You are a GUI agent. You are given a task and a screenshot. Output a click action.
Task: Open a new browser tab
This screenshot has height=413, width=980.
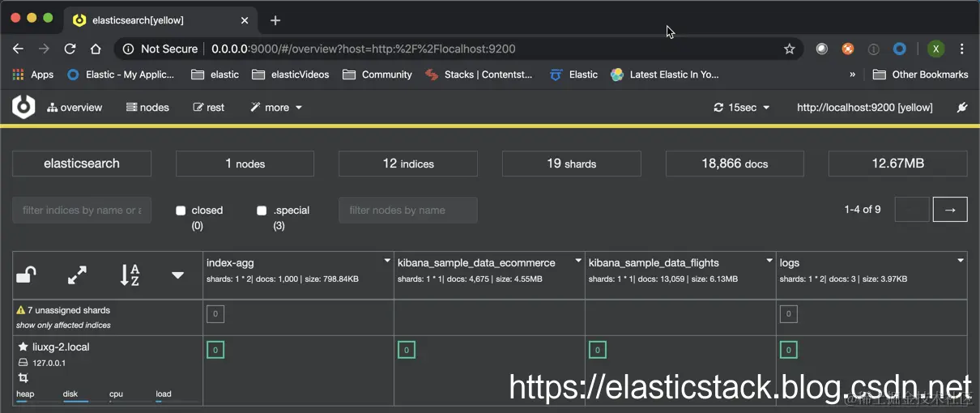click(275, 20)
